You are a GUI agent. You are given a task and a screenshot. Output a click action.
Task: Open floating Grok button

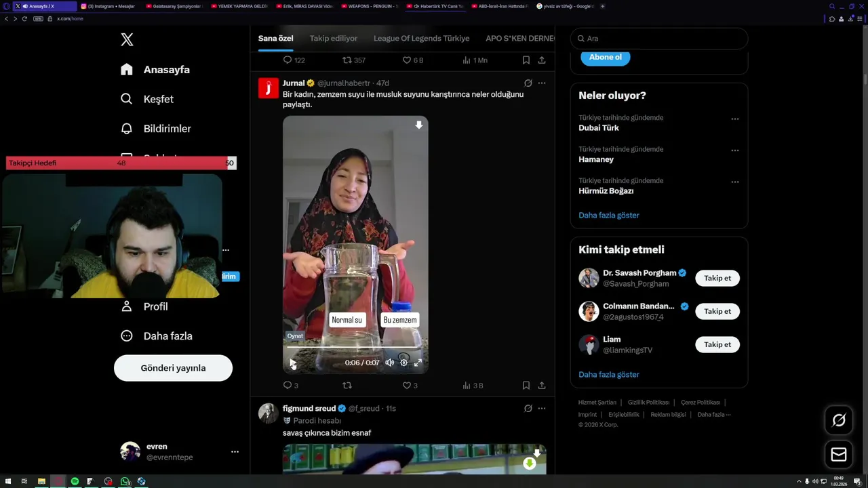[x=839, y=420]
